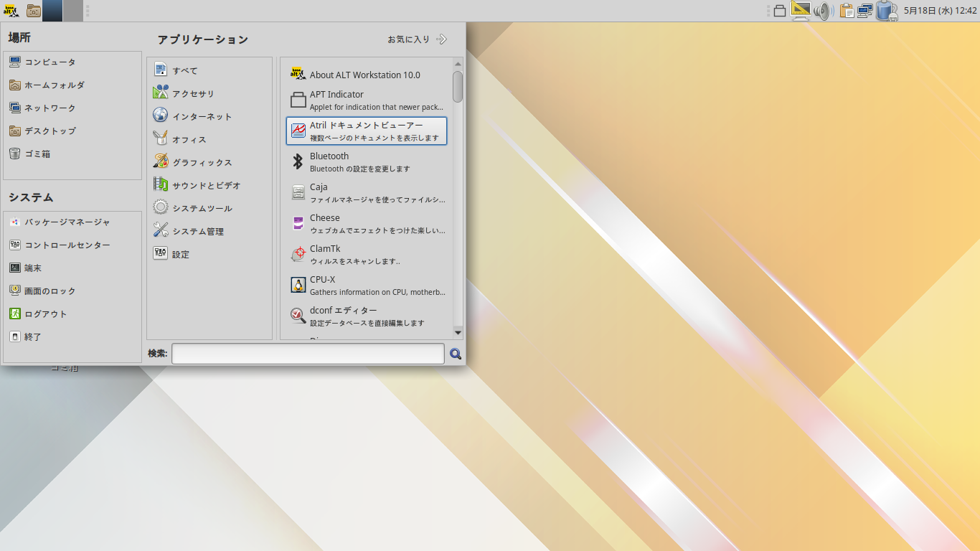
Task: Open the display settings tray icon
Action: pyautogui.click(x=800, y=10)
